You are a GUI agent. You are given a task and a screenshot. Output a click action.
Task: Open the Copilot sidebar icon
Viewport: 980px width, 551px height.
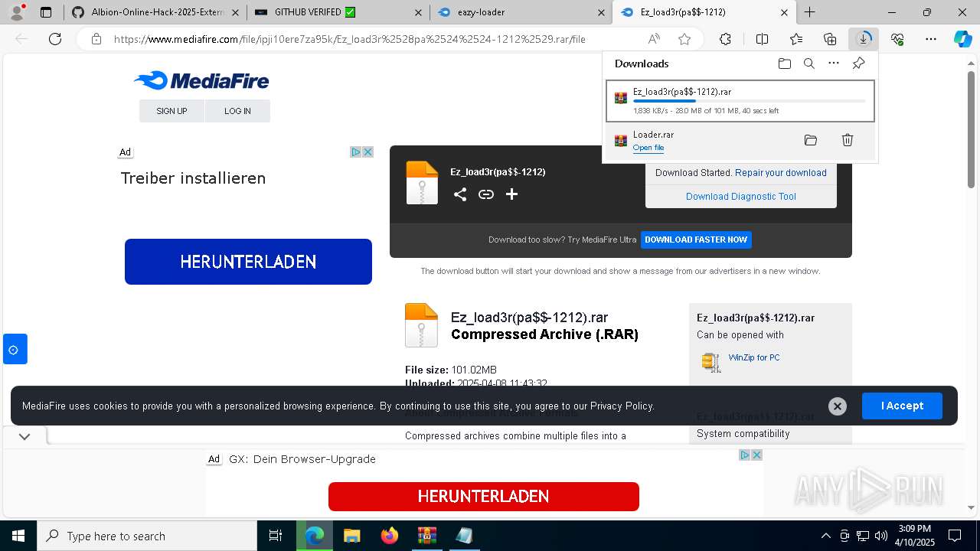click(962, 39)
